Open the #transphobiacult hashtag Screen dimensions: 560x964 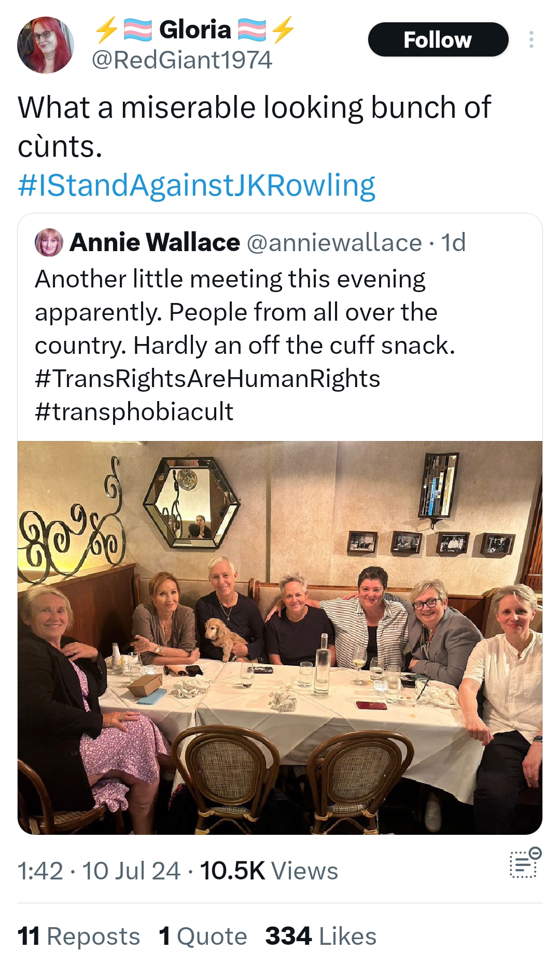pyautogui.click(x=134, y=411)
